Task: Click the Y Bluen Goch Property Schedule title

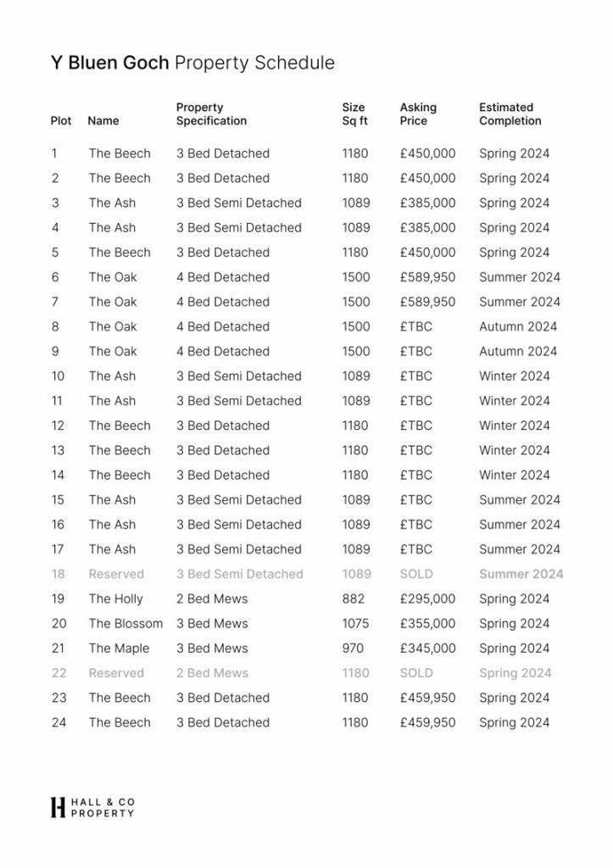Action: pos(192,63)
